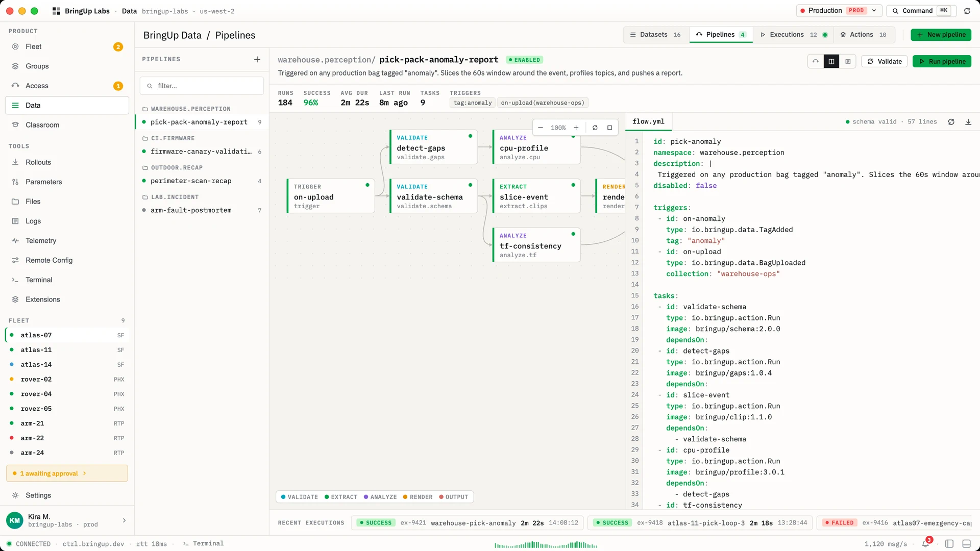Switch to the Pipelines tab
Screen dimensions: 980x551
tap(721, 35)
